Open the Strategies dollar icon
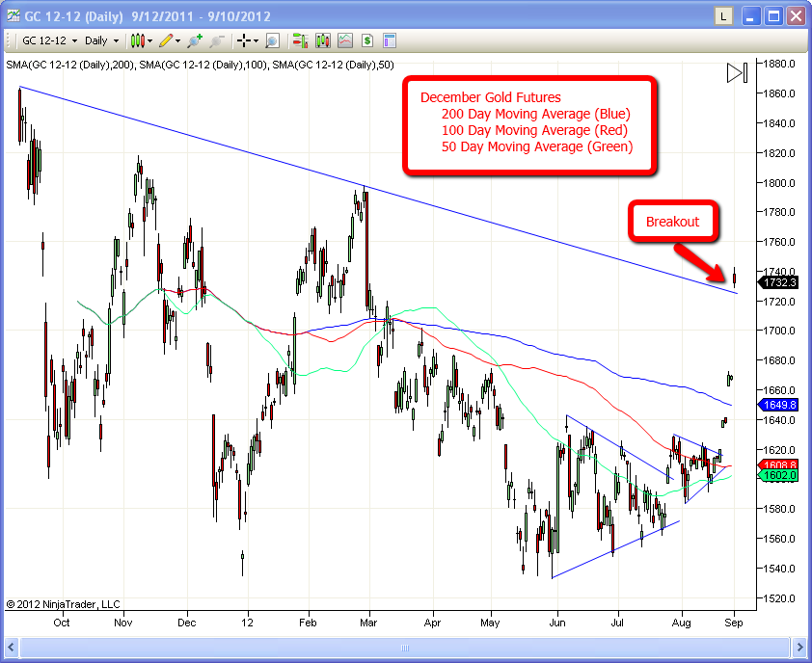 click(x=367, y=40)
